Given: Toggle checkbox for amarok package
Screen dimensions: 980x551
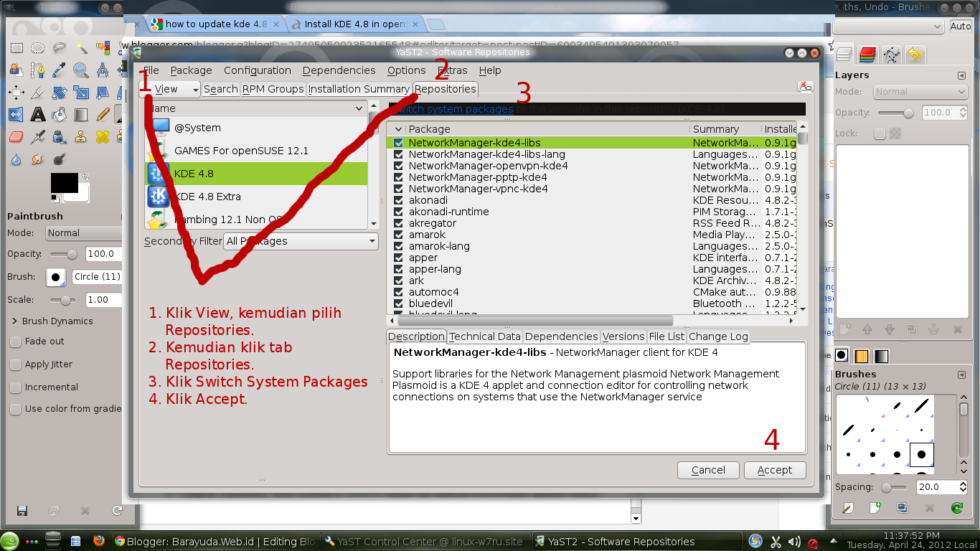Looking at the screenshot, I should [x=398, y=235].
